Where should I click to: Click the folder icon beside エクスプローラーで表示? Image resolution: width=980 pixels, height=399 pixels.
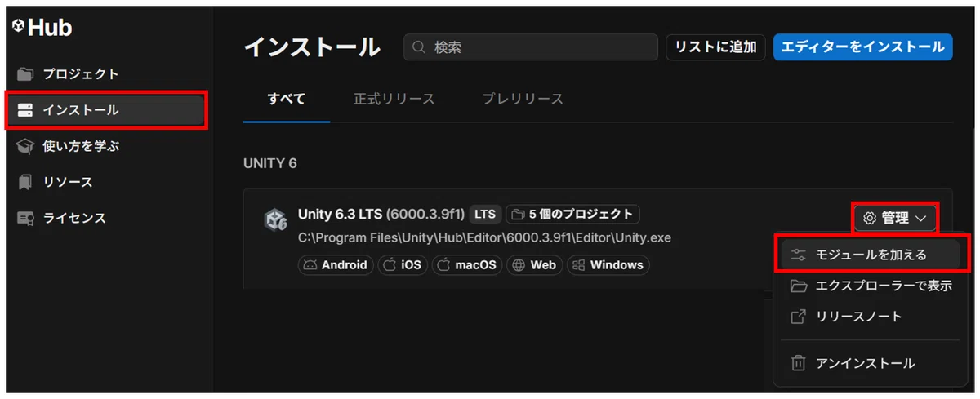(800, 286)
